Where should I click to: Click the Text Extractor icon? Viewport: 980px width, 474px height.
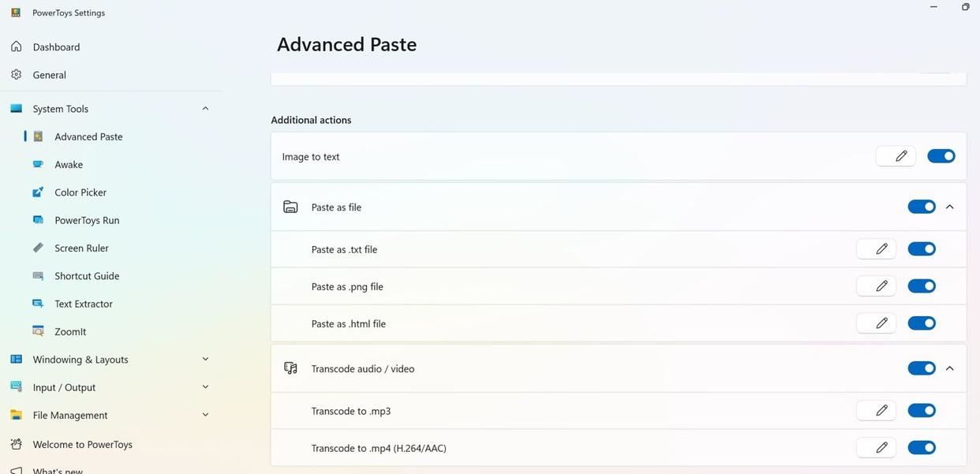click(38, 304)
